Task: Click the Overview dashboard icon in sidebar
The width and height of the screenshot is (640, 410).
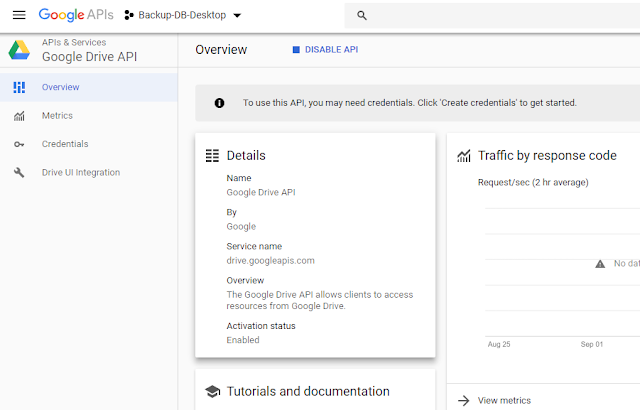Action: [x=19, y=87]
